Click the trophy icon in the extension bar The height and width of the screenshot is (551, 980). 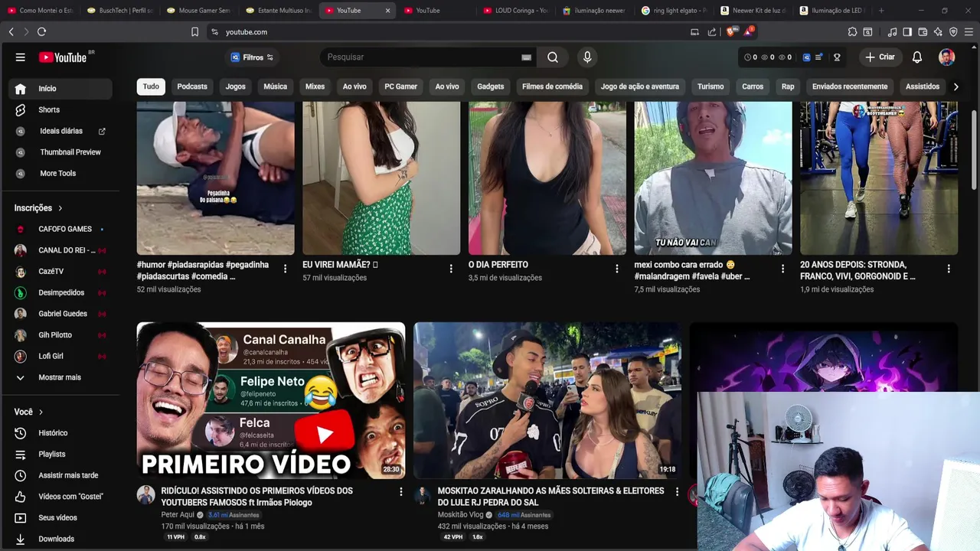tap(837, 57)
